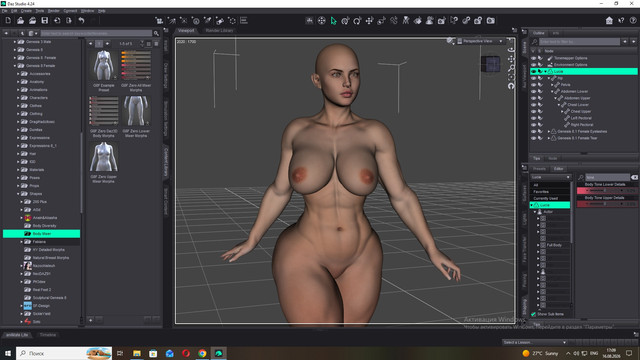This screenshot has width=640, height=360.
Task: Toggle visibility eye for Genesis 8.1 Female Eyelashes
Action: coord(533,131)
